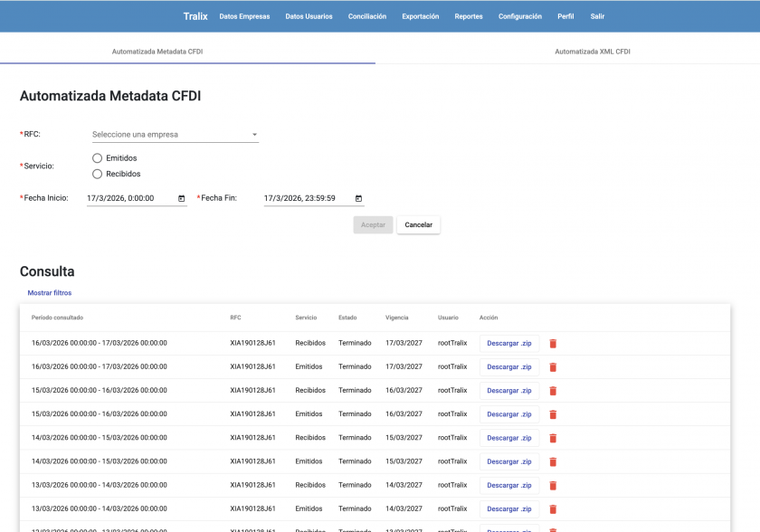Image resolution: width=760 pixels, height=532 pixels.
Task: Click the Cancelar button
Action: [x=418, y=224]
